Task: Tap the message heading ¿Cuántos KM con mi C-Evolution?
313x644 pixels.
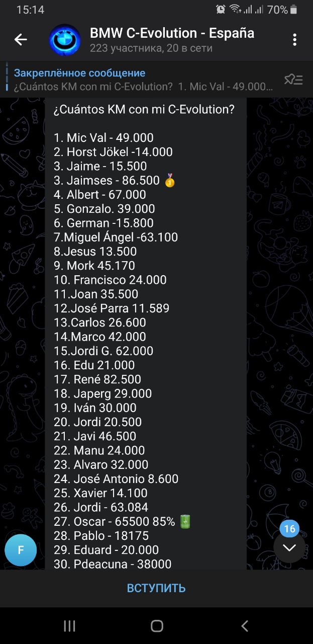Action: click(144, 109)
